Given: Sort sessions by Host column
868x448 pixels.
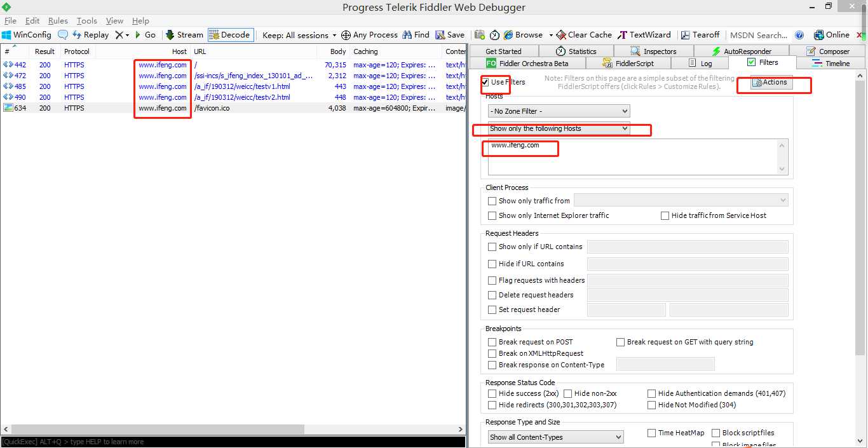Looking at the screenshot, I should click(x=143, y=51).
